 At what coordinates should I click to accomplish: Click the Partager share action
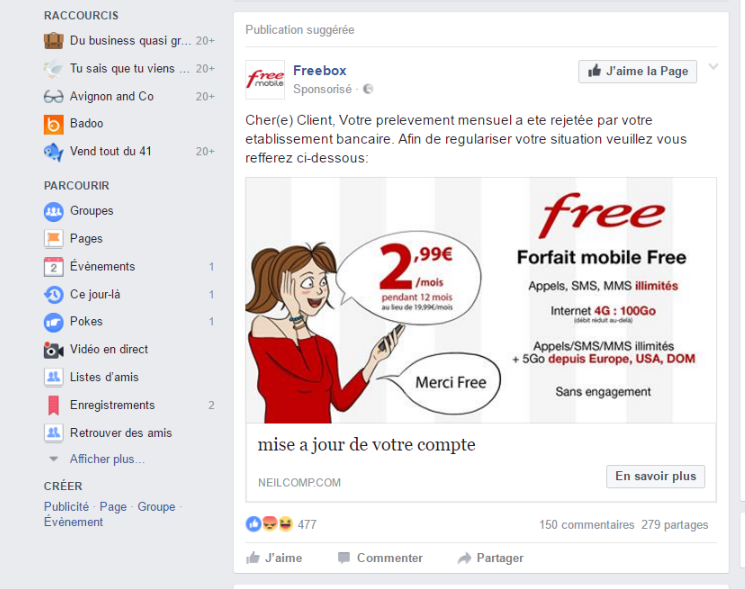point(491,558)
